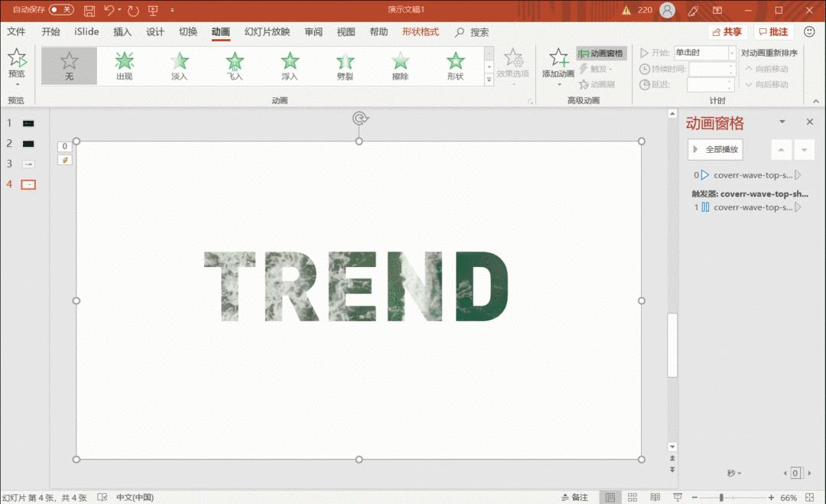Toggle the 动画窗格 (Animation Pane) button
The width and height of the screenshot is (826, 504).
coord(601,54)
